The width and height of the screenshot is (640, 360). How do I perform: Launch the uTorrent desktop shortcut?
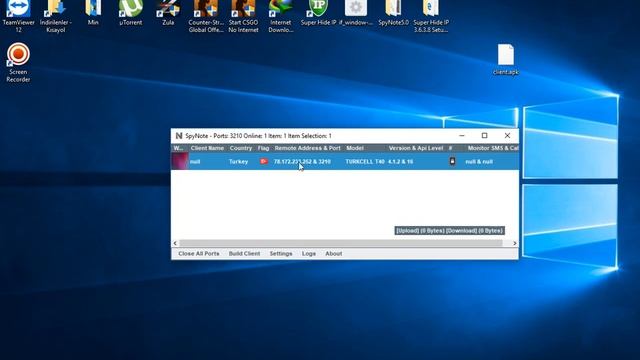[131, 12]
